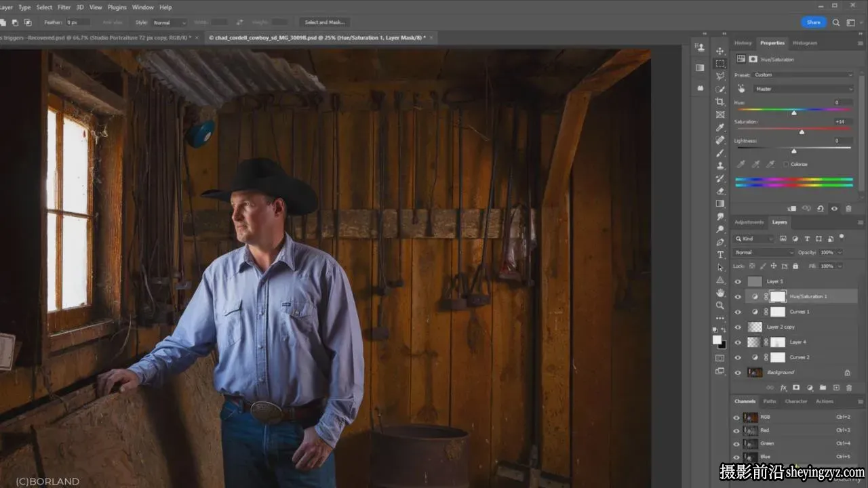The image size is (868, 488).
Task: Open the Master color range dropdown
Action: point(803,89)
